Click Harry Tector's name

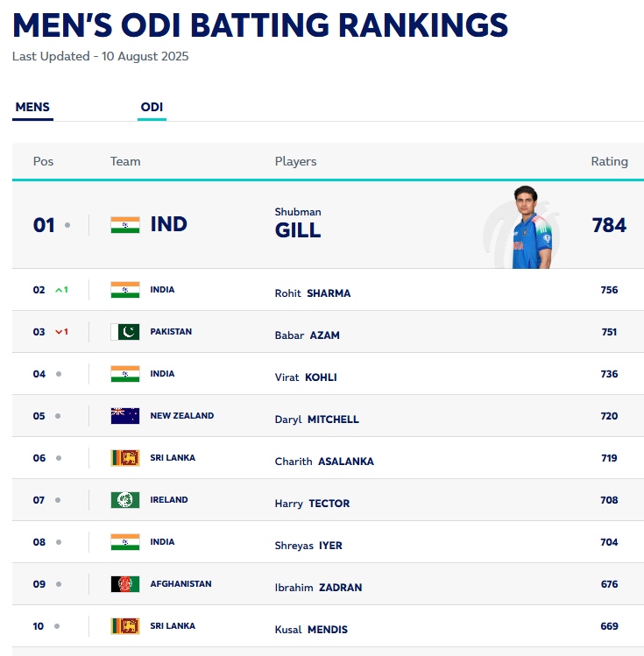tap(312, 504)
